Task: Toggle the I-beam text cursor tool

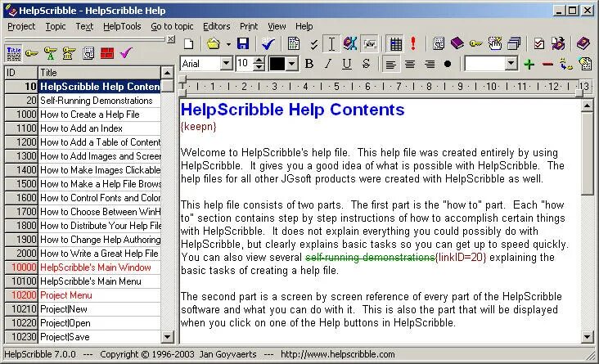Action: pyautogui.click(x=331, y=43)
